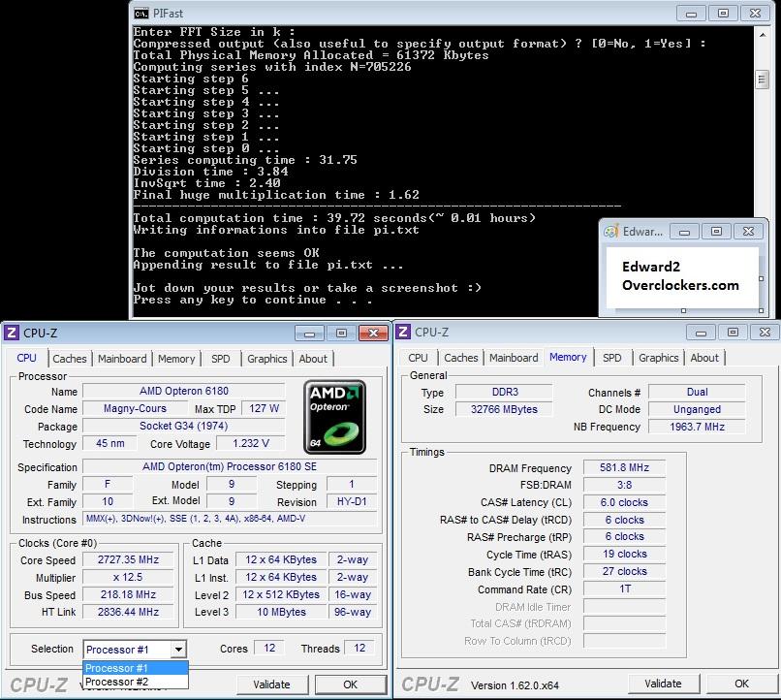Close the PIFast console window
The width and height of the screenshot is (781, 700).
coord(755,14)
